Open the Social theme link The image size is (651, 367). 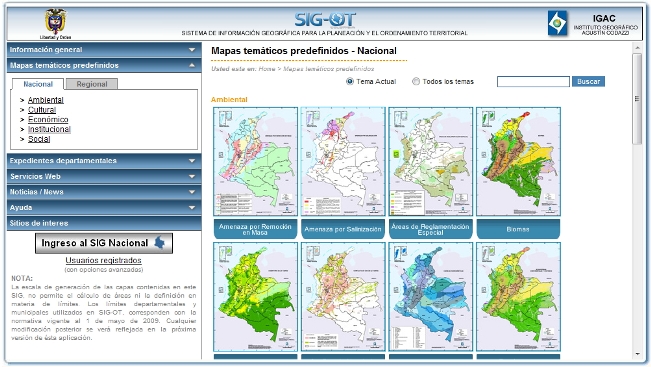point(39,139)
